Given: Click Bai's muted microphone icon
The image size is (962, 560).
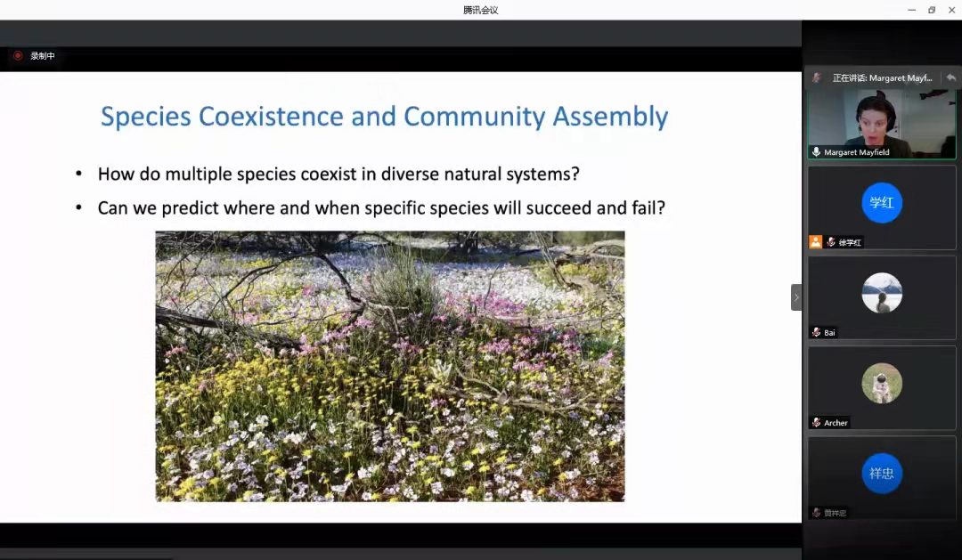Looking at the screenshot, I should click(x=816, y=332).
